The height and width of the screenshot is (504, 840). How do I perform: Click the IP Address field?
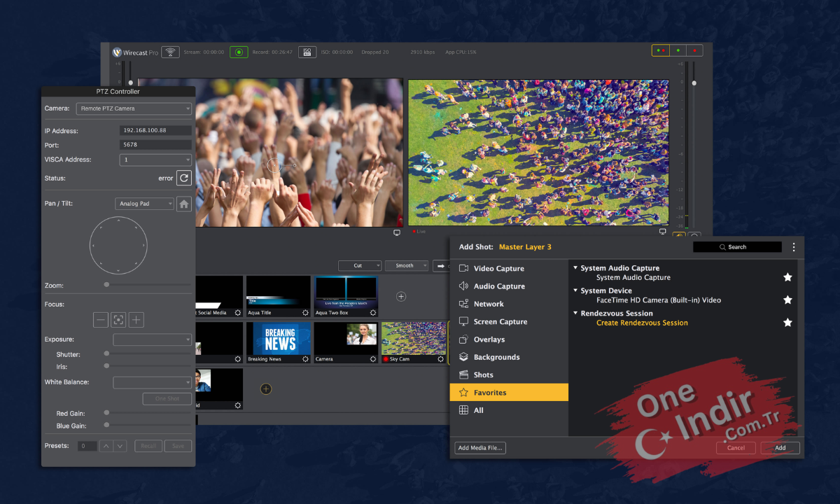(x=155, y=131)
